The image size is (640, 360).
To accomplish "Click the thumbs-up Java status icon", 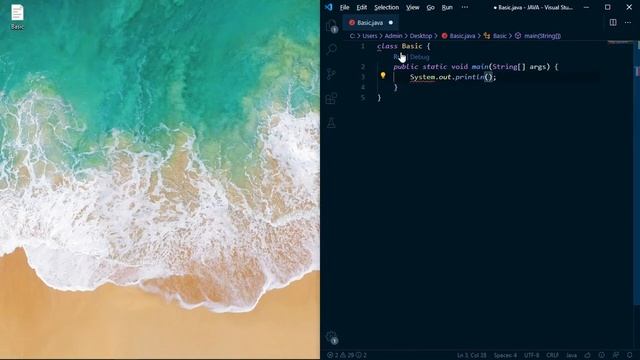I will (588, 355).
